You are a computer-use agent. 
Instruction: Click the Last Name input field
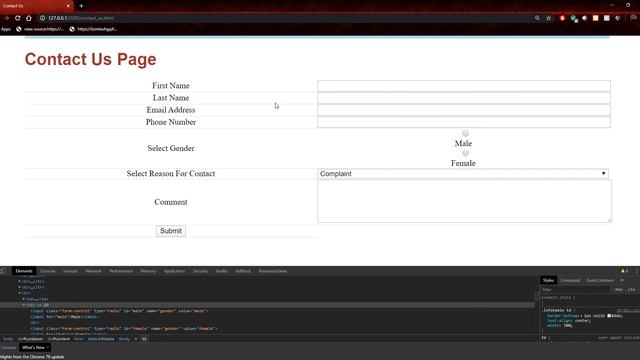pos(464,98)
